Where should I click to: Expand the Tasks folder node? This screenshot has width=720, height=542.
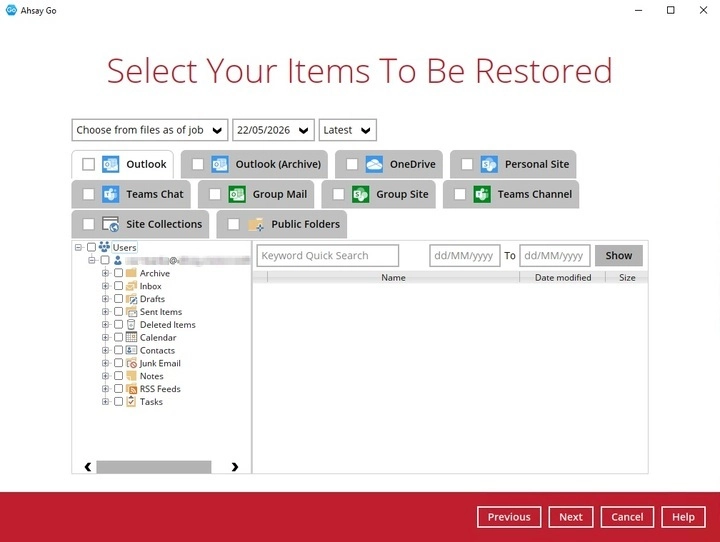[105, 401]
